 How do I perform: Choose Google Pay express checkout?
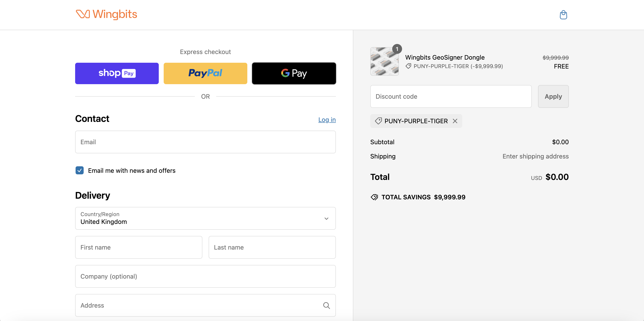point(294,73)
